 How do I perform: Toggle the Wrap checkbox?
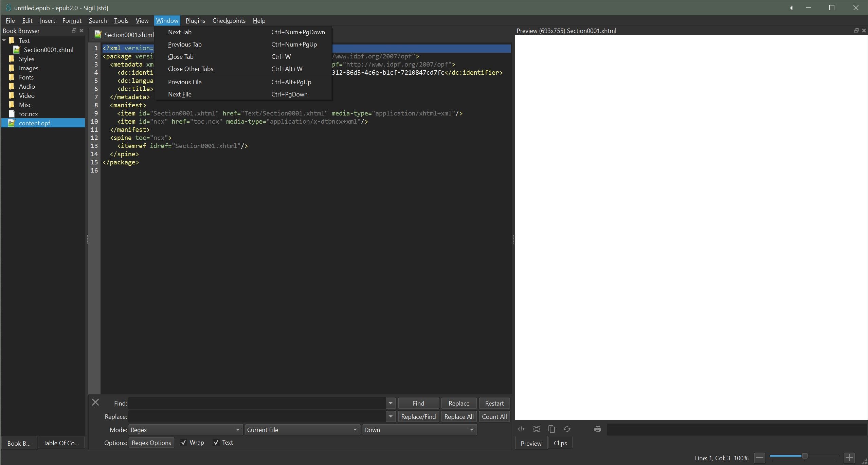[183, 442]
